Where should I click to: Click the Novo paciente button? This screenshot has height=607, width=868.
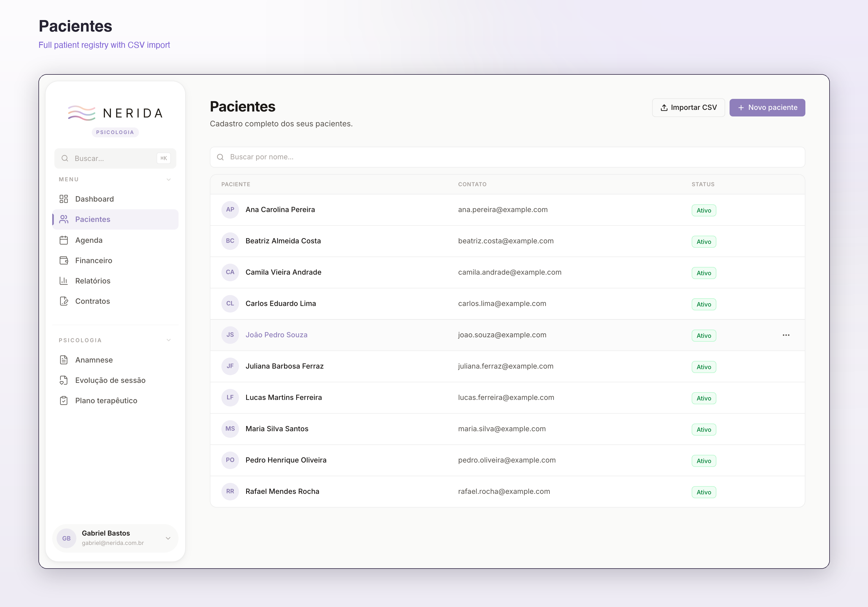click(767, 108)
